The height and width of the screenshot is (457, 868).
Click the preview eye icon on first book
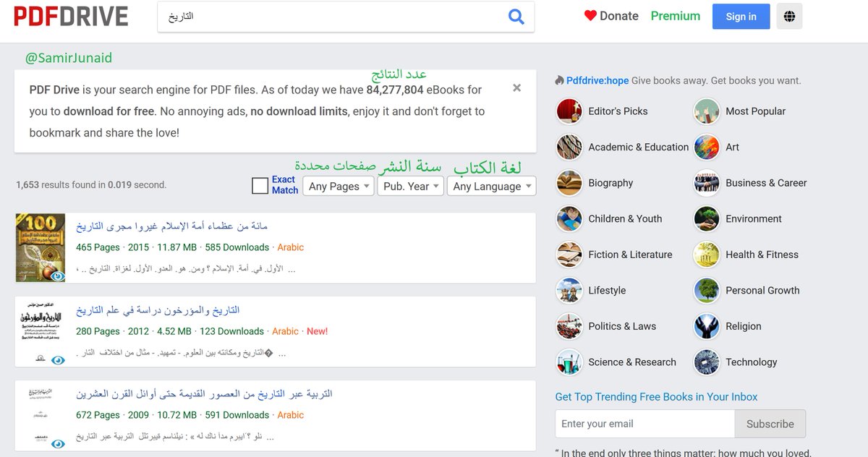tap(58, 276)
